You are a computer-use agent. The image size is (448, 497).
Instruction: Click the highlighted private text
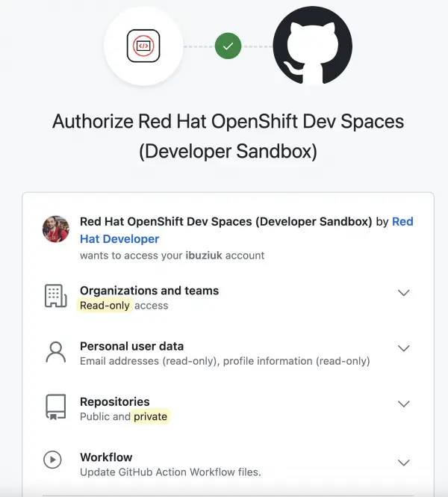[x=151, y=416]
